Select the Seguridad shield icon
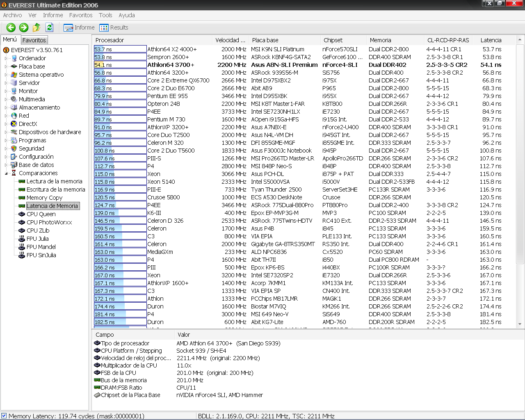The image size is (525, 420). click(x=14, y=148)
